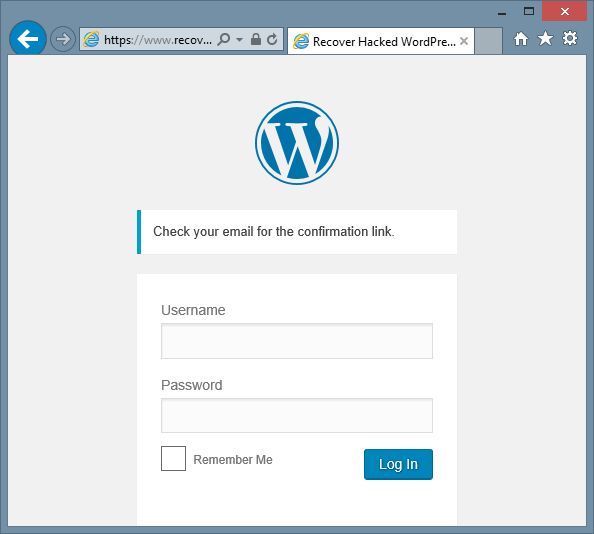Viewport: 594px width, 534px height.
Task: Focus the Username input field
Action: tap(297, 341)
